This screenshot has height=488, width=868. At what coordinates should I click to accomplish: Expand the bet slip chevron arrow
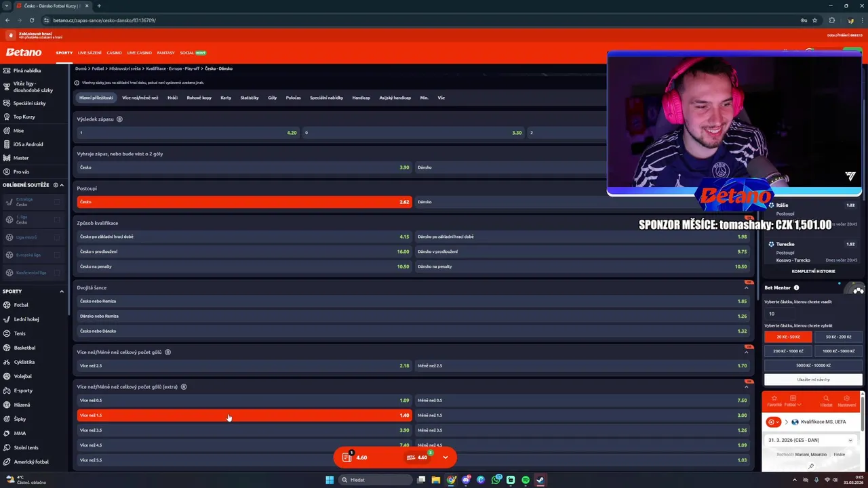coord(446,457)
